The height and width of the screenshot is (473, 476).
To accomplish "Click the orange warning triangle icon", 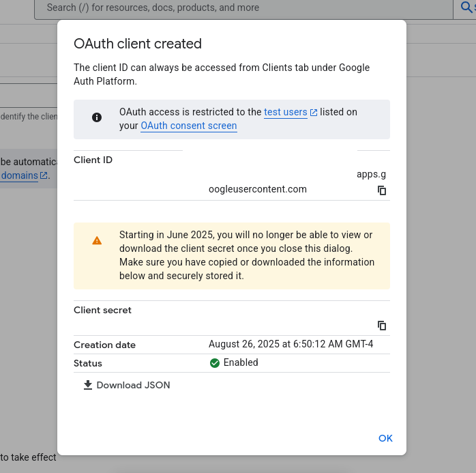I will tap(97, 241).
